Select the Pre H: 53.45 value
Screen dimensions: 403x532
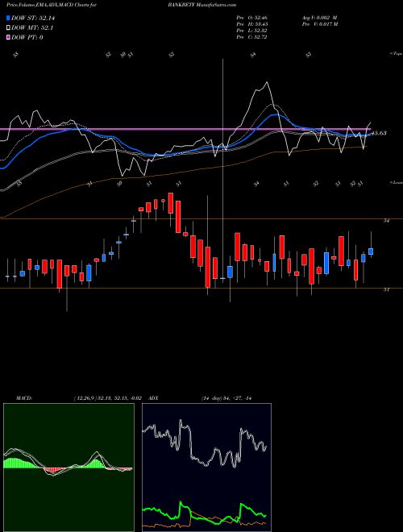pyautogui.click(x=251, y=24)
